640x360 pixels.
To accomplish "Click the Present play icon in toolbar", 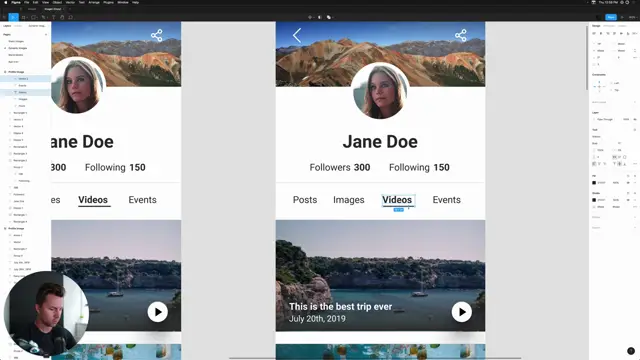I will pyautogui.click(x=622, y=17).
